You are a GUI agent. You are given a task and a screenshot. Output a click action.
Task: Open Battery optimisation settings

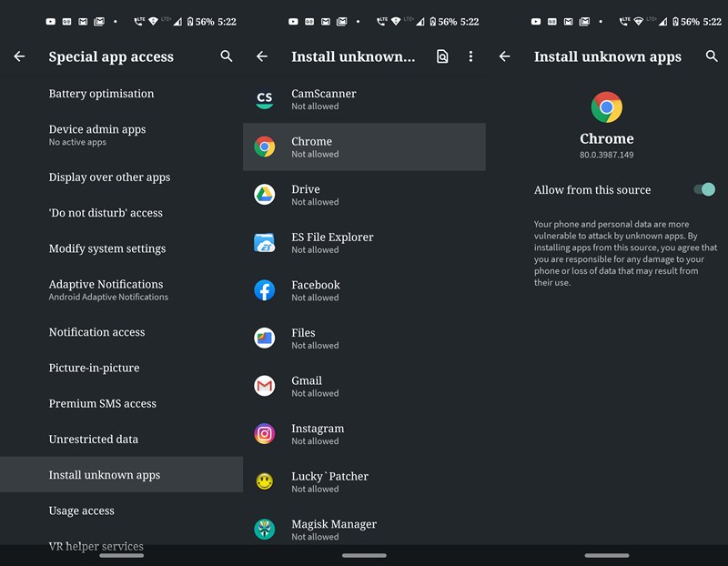100,94
